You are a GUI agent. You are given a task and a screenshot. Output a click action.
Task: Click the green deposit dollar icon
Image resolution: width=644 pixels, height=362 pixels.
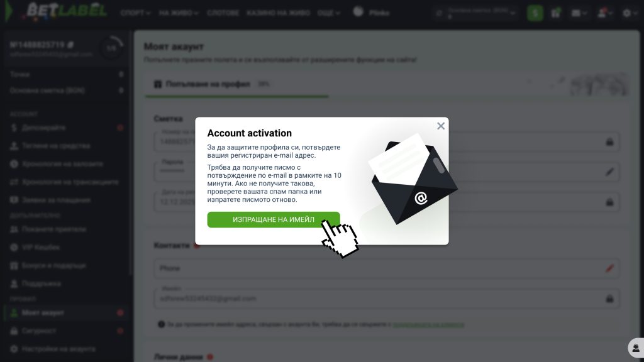[x=535, y=13]
